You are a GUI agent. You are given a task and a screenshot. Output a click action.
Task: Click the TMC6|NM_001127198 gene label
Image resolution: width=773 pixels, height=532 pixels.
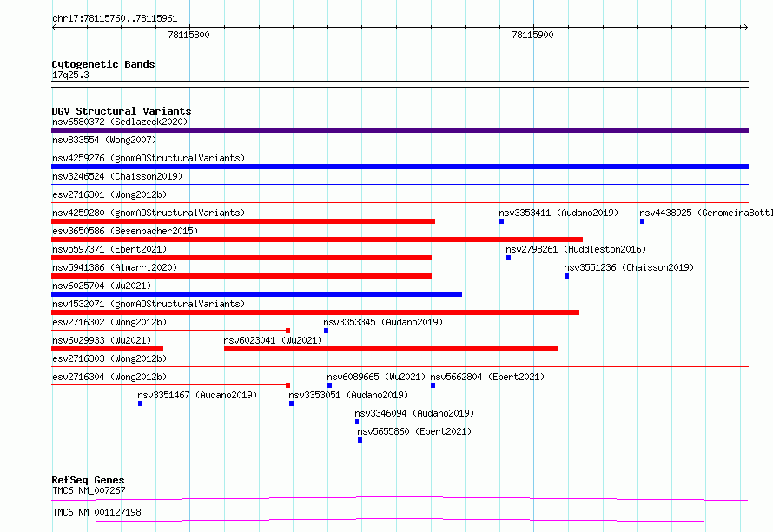click(x=96, y=512)
